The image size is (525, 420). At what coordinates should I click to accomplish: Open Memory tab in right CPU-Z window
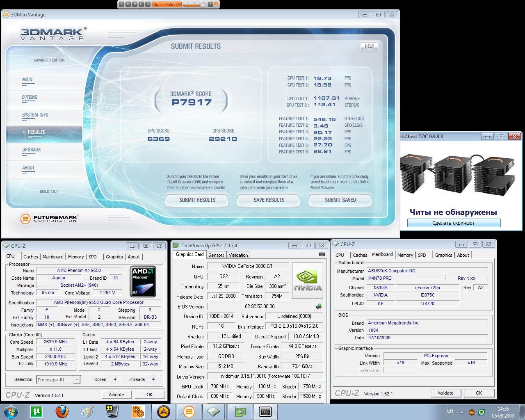coord(405,255)
